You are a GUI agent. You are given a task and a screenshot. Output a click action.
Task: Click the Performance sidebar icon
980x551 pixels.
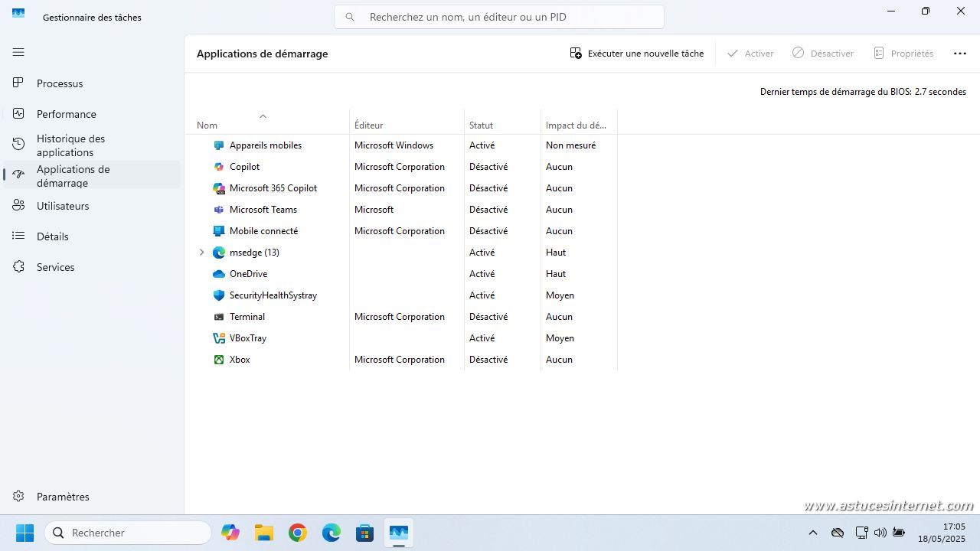point(18,113)
